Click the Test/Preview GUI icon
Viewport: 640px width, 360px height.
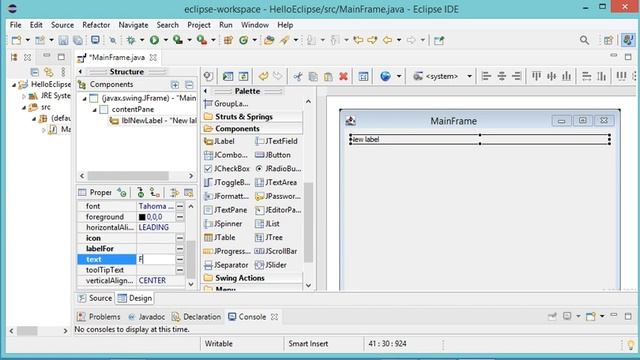coord(228,76)
